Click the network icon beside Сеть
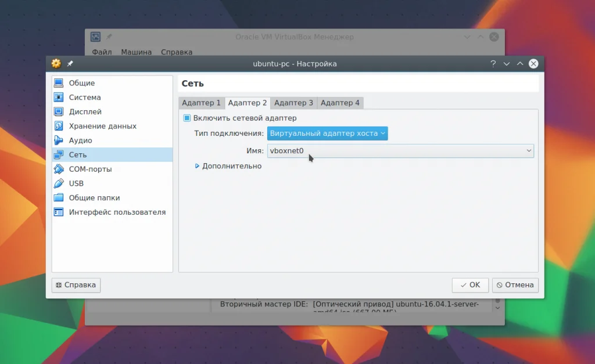 [59, 154]
